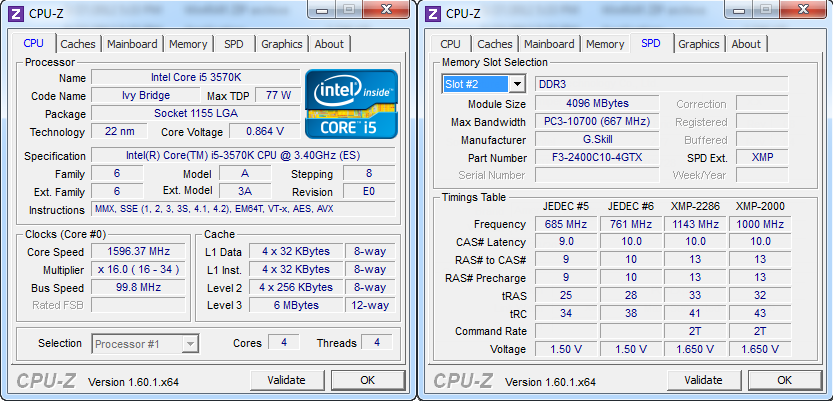Expand the Slot #2 memory slot dropdown
The image size is (833, 401).
point(516,84)
